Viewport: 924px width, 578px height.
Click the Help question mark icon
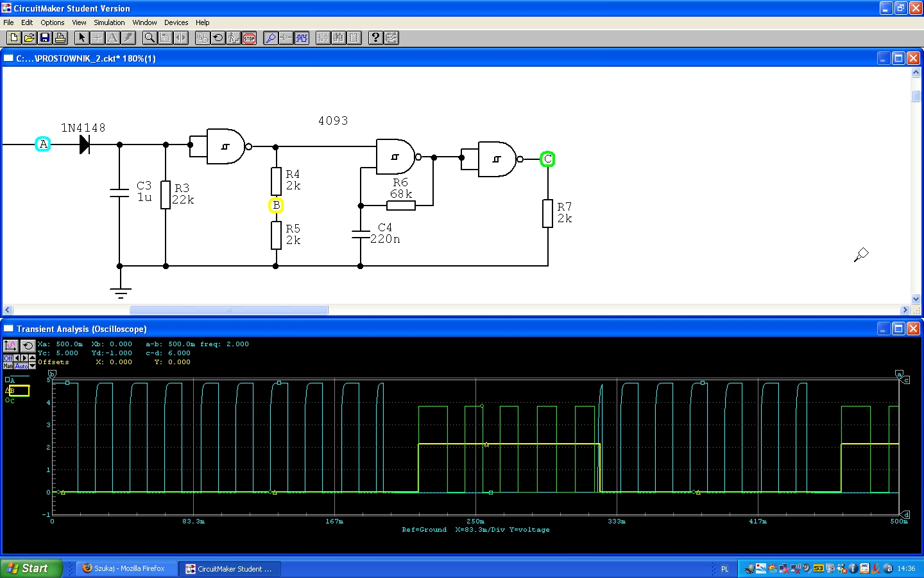[x=375, y=38]
